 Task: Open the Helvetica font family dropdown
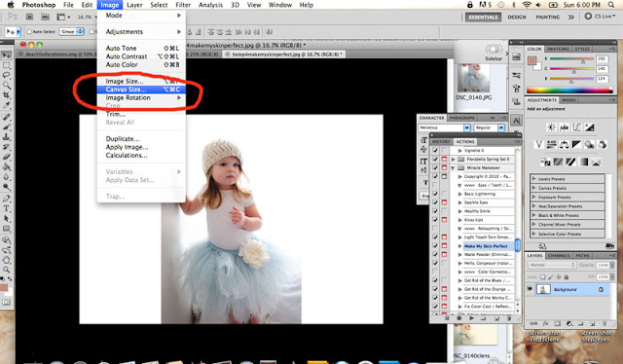467,127
